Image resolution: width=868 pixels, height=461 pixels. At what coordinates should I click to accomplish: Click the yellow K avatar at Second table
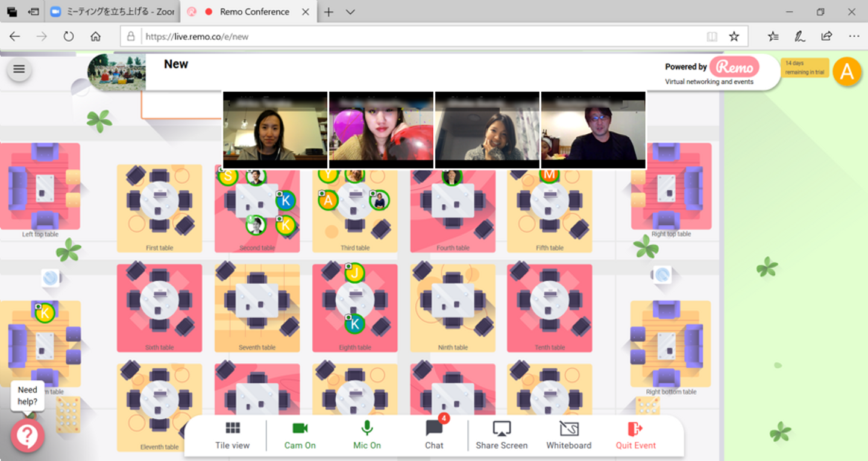click(286, 225)
